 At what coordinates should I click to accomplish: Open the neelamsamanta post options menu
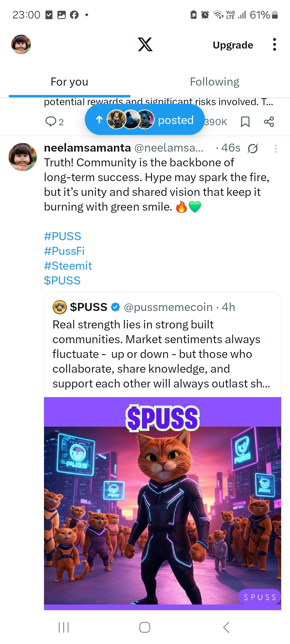275,148
